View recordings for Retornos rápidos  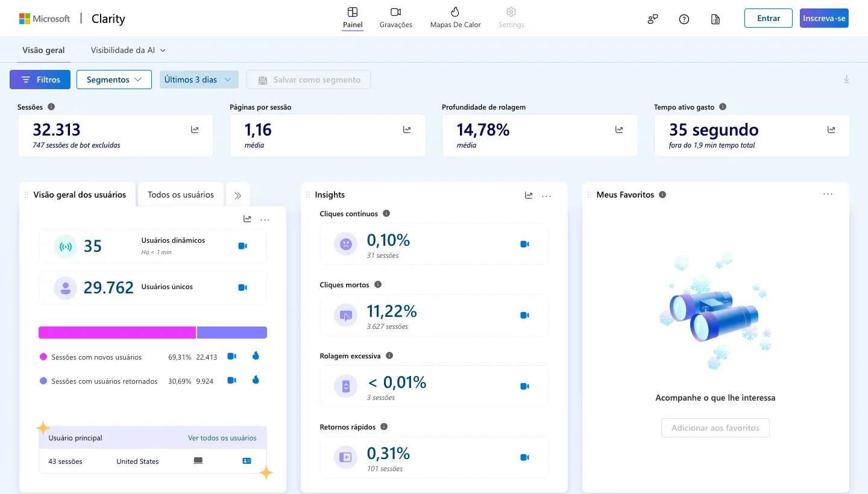(524, 457)
